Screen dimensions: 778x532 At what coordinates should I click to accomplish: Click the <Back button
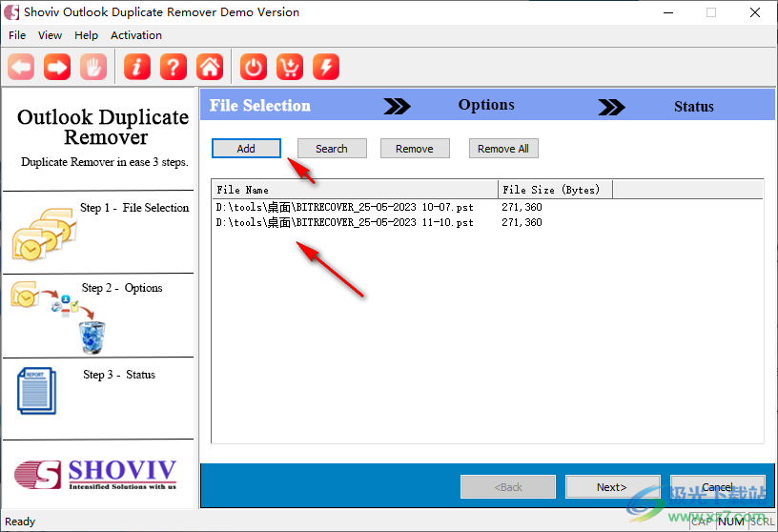(508, 487)
